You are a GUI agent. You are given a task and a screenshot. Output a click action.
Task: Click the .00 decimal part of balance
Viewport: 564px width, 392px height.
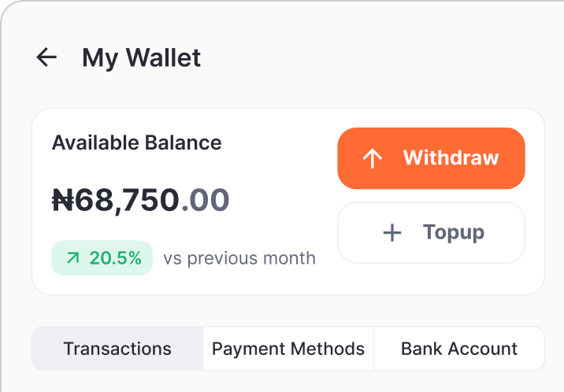coord(206,200)
